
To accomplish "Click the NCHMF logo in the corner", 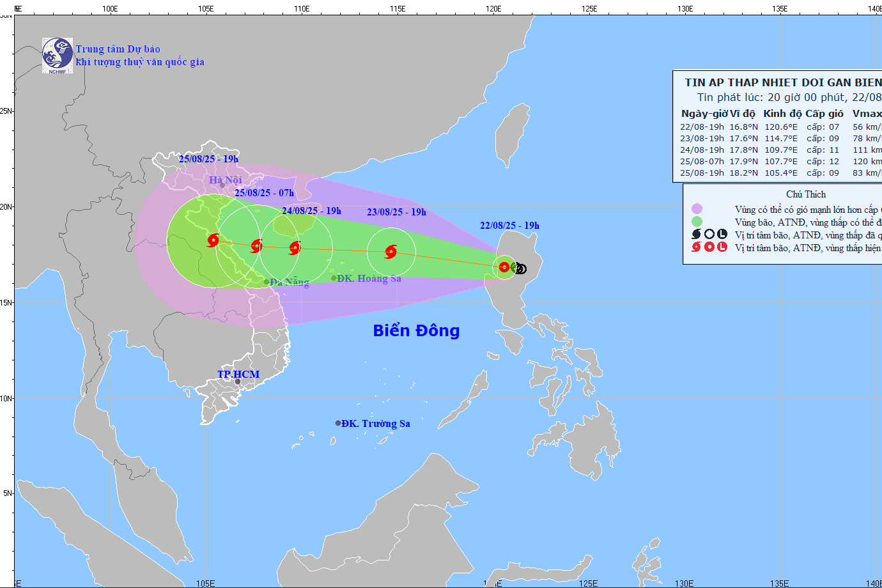I will tap(58, 55).
